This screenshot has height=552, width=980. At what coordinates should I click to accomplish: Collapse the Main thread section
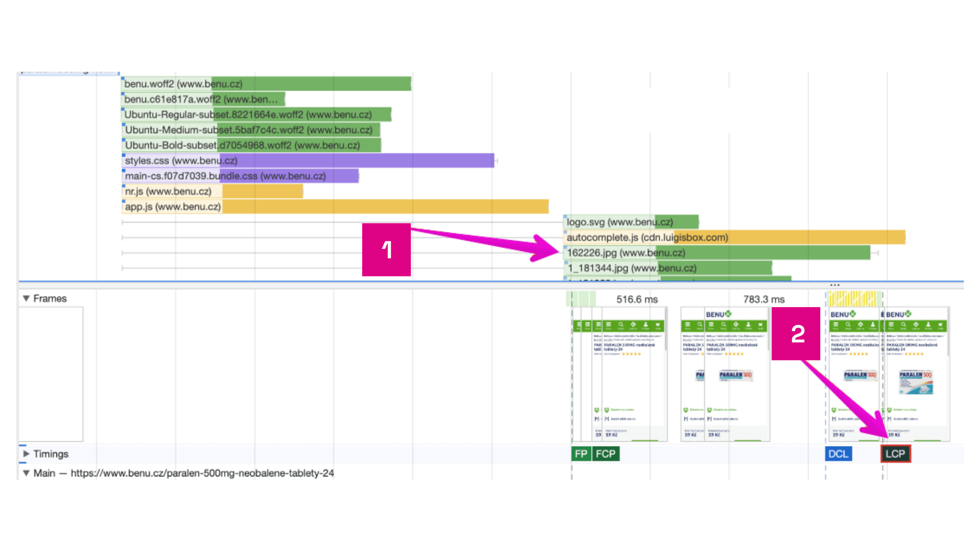(27, 473)
